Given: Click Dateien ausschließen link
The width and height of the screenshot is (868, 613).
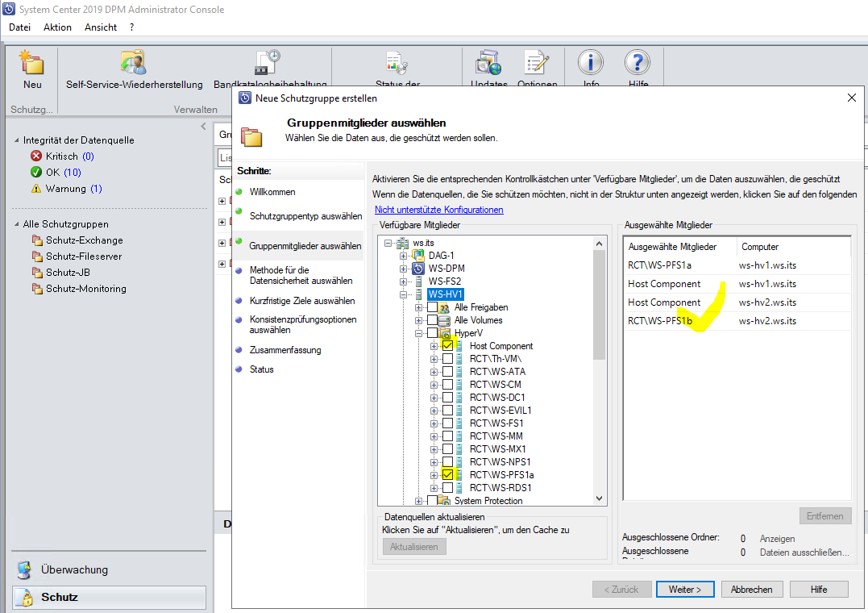Looking at the screenshot, I should pos(804,553).
